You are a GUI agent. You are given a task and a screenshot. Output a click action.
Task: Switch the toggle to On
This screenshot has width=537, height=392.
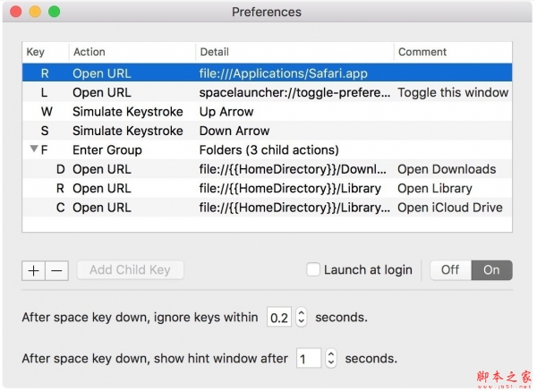coord(491,269)
